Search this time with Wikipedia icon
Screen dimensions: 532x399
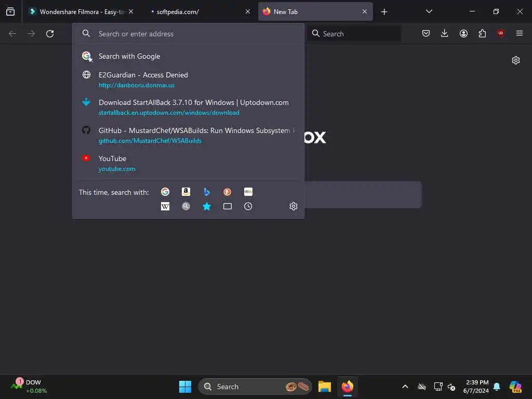click(x=165, y=206)
